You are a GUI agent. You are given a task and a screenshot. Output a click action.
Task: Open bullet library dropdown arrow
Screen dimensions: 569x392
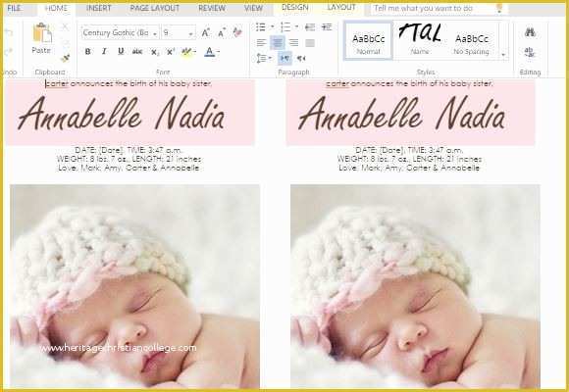coord(272,26)
